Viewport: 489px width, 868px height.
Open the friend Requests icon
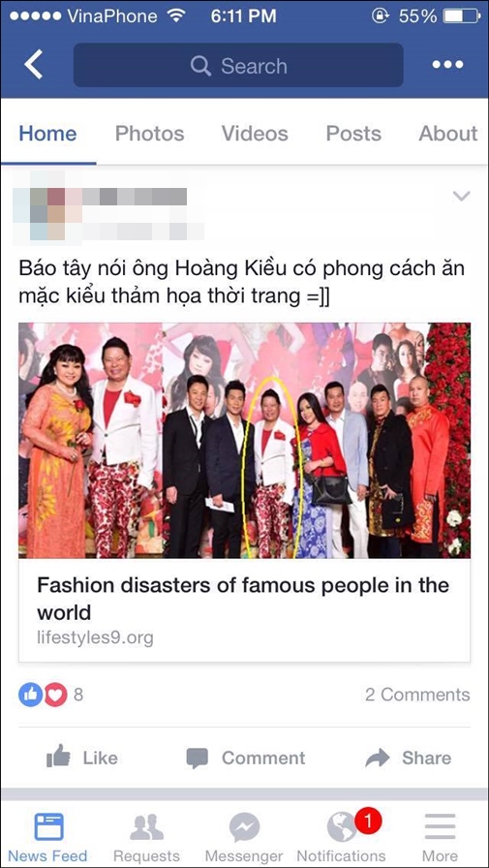tap(146, 827)
